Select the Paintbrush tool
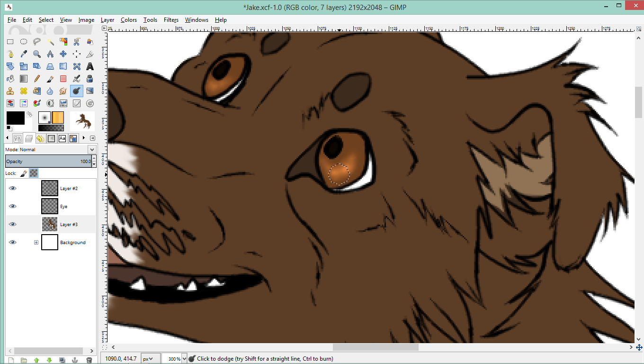 pos(50,78)
